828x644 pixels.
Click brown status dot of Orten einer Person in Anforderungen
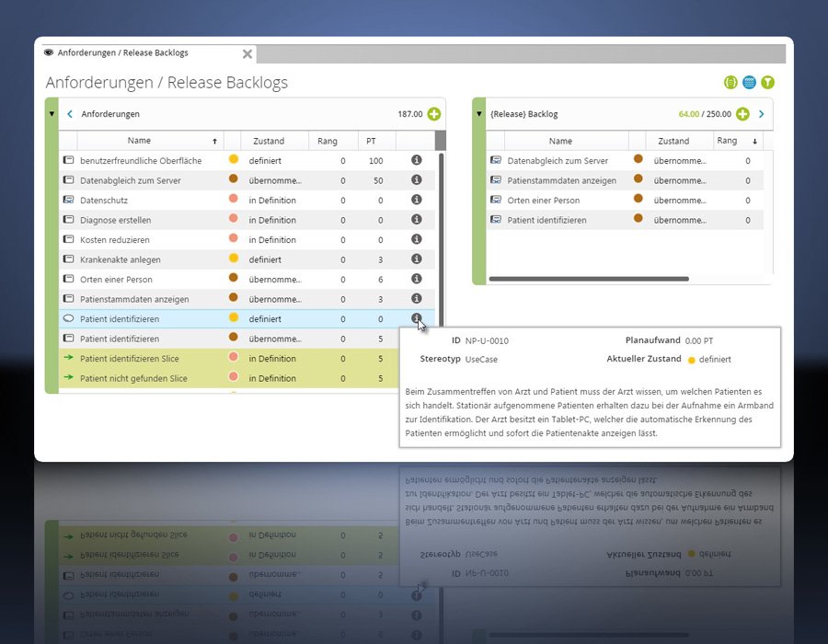[x=234, y=278]
